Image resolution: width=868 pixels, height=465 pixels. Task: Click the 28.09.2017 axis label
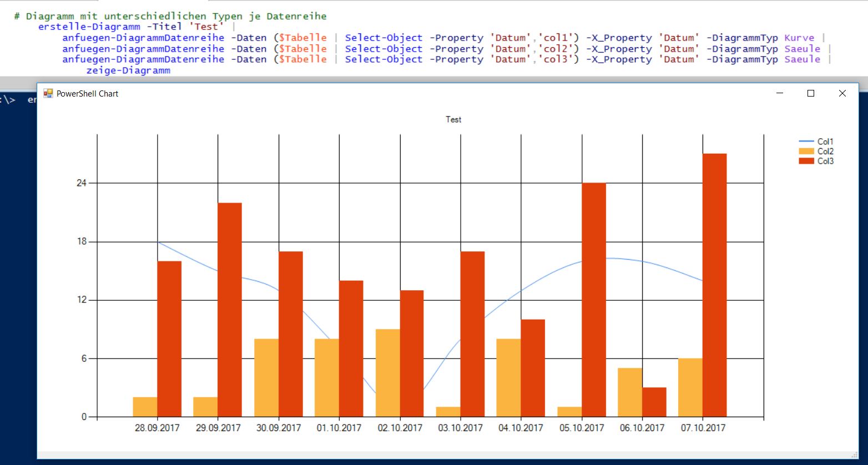[157, 428]
